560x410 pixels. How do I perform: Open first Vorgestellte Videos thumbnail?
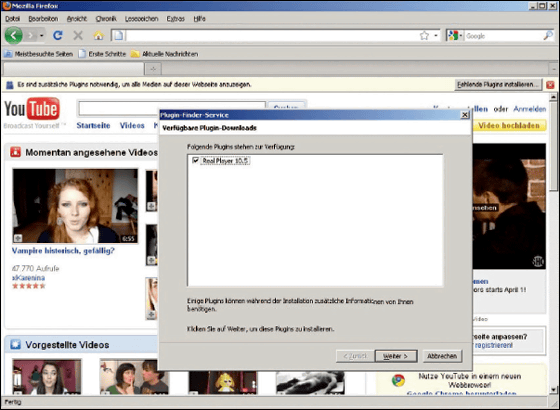click(47, 377)
